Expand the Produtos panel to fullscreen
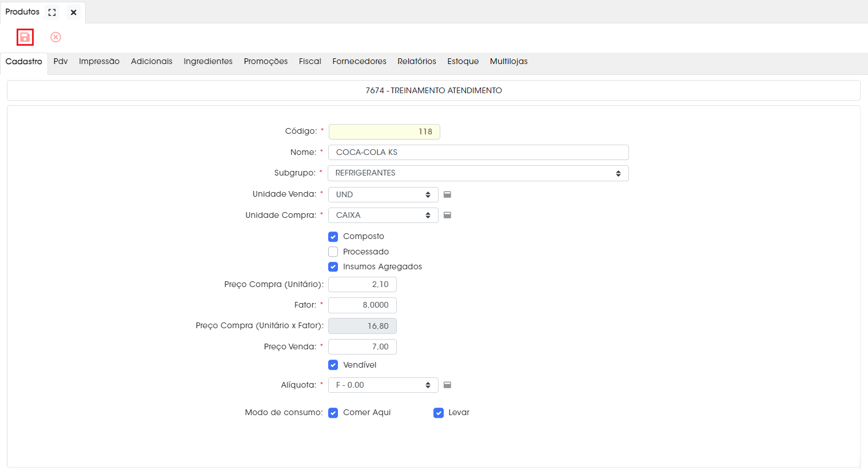This screenshot has width=868, height=474. point(52,12)
